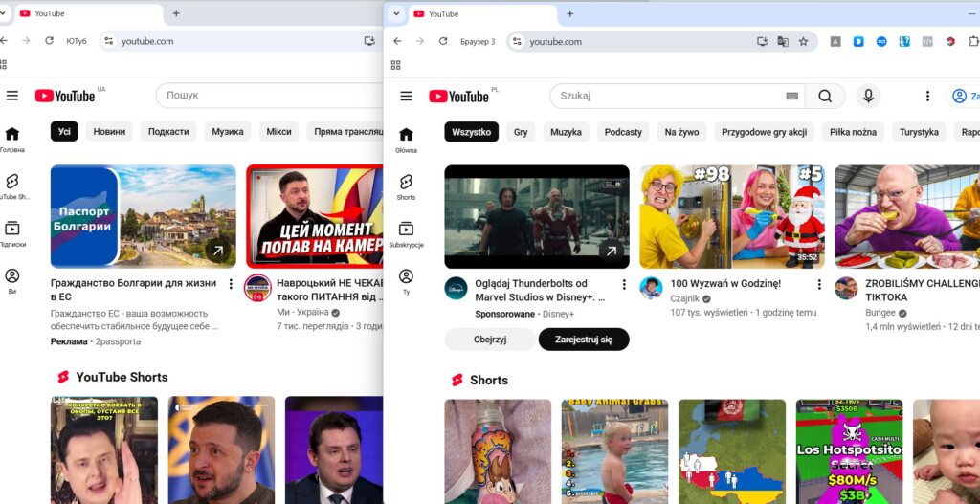980x504 pixels.
Task: Click the Zarejestruj się button
Action: click(x=584, y=340)
